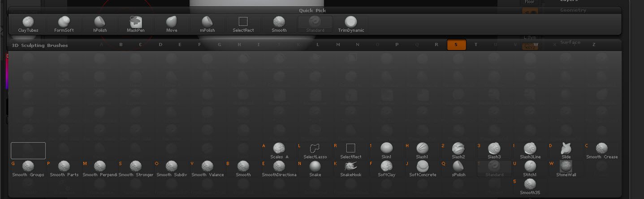This screenshot has width=644, height=199.
Task: Choose the Slash1 brush
Action: (423, 151)
